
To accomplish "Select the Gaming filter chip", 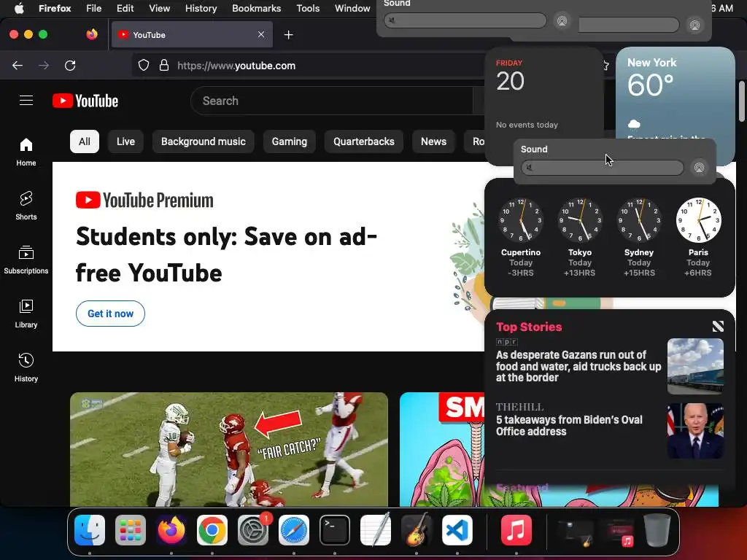I will [x=289, y=141].
